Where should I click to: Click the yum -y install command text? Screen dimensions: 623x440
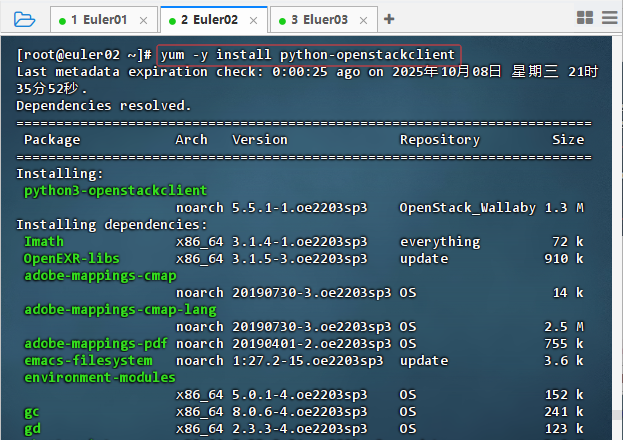coord(308,54)
